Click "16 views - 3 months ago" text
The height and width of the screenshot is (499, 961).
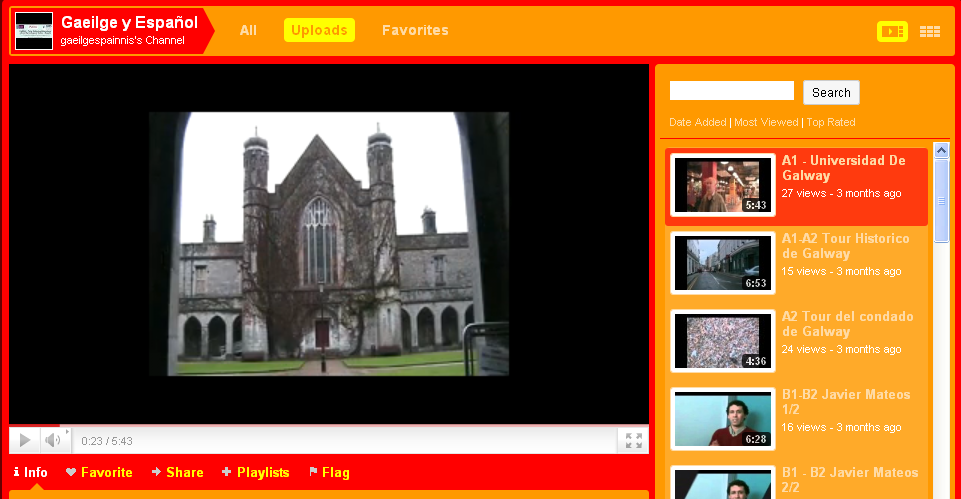(x=841, y=427)
